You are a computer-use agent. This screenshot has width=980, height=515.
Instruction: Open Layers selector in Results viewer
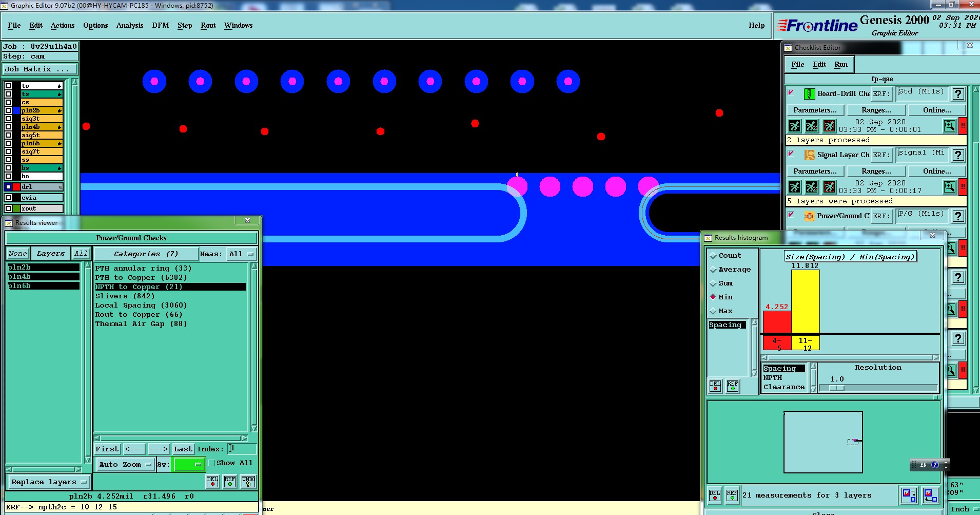coord(51,254)
